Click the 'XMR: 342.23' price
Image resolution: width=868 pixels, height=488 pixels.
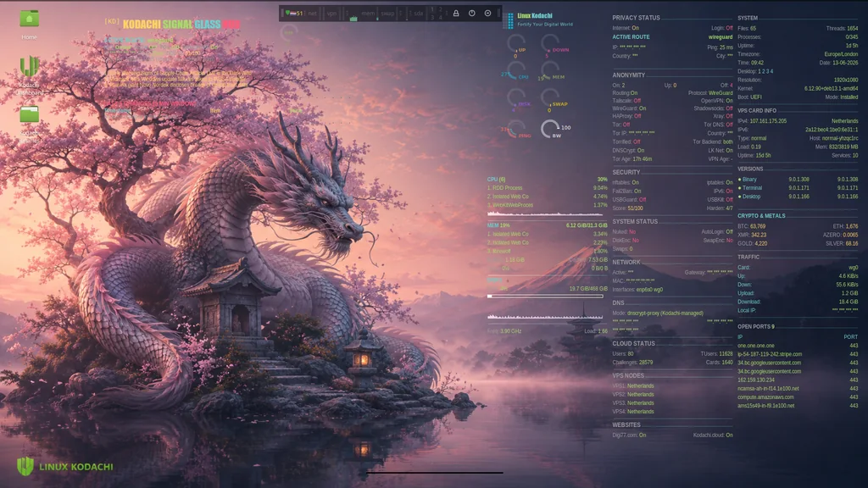[752, 235]
